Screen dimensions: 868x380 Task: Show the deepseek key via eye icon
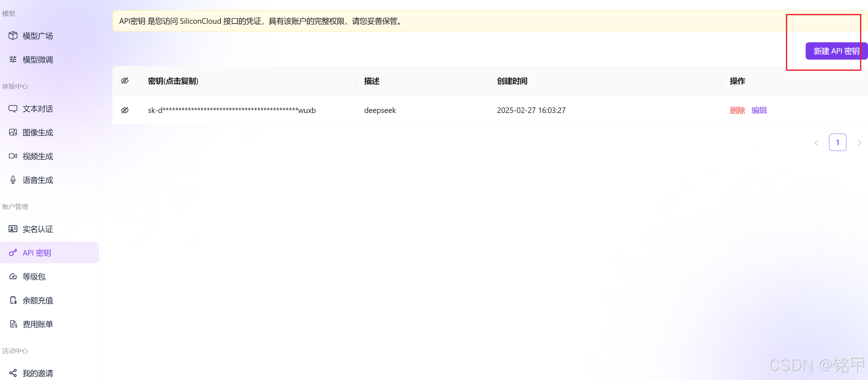click(125, 111)
